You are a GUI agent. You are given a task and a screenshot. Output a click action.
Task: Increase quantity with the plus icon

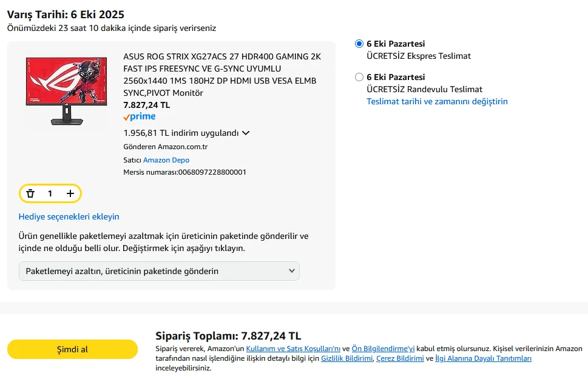[70, 193]
